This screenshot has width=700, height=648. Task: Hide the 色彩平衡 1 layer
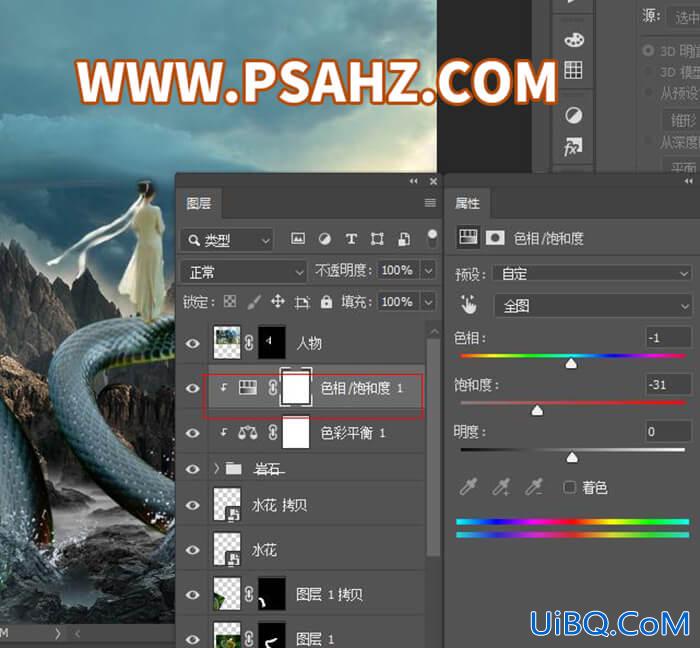click(x=193, y=433)
